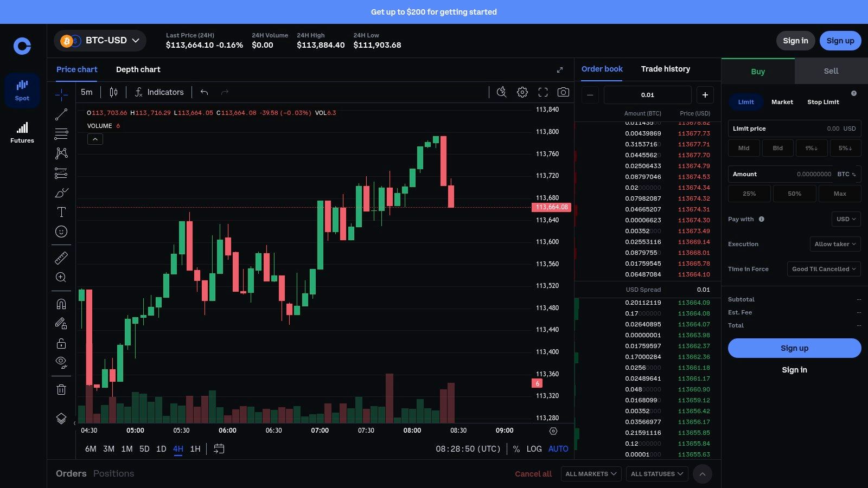868x488 pixels.
Task: Open chart settings gear
Action: click(x=522, y=92)
